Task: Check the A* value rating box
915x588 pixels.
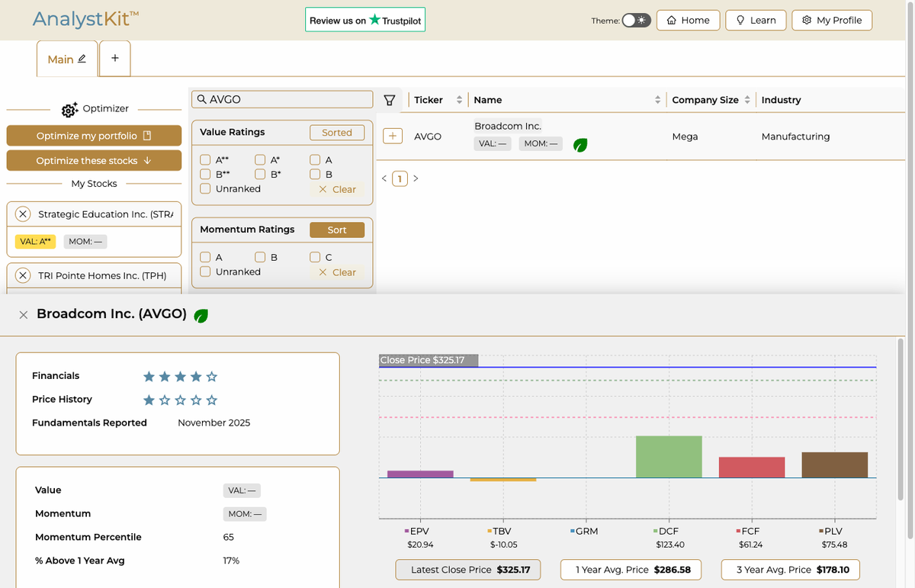Action: [x=260, y=160]
